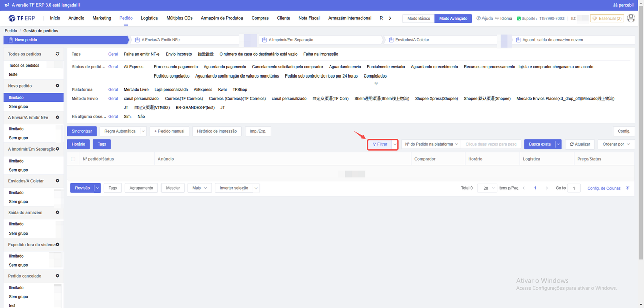
Task: Open the Ajuda help link
Action: pos(485,19)
